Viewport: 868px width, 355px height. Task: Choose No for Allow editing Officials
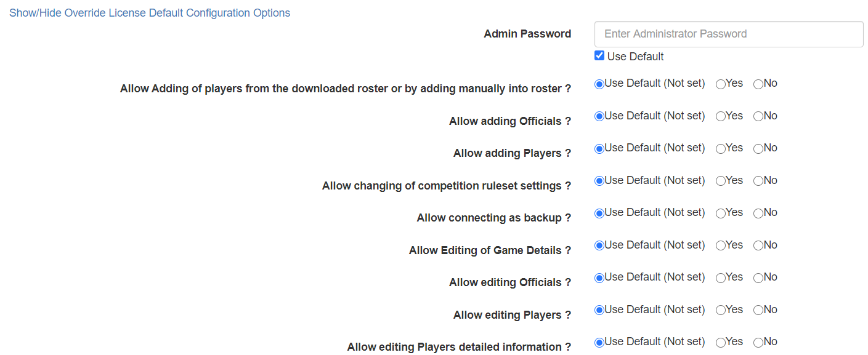pos(758,278)
